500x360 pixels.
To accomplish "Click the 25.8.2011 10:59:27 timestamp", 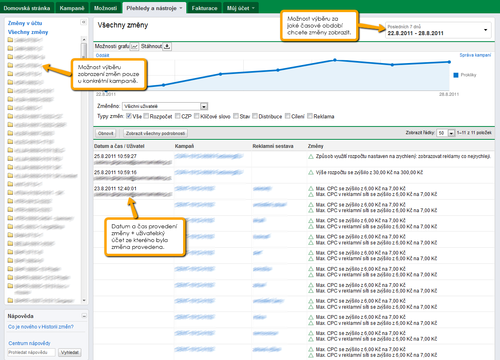I will coord(115,156).
